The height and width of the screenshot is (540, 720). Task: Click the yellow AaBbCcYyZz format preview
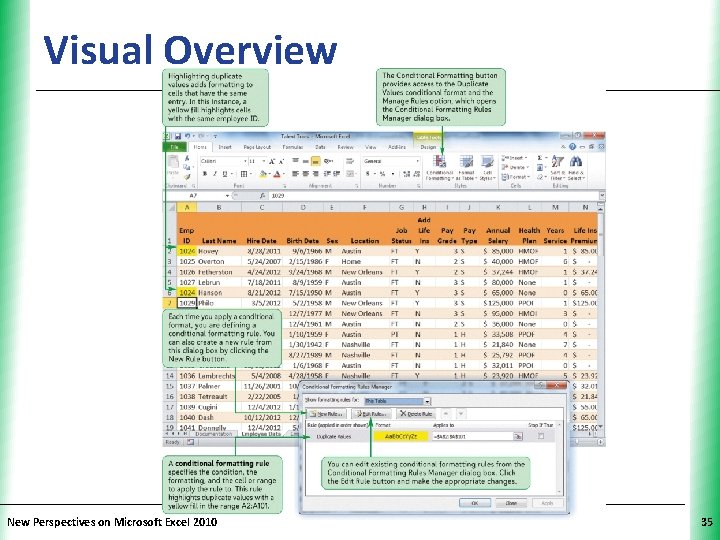401,436
